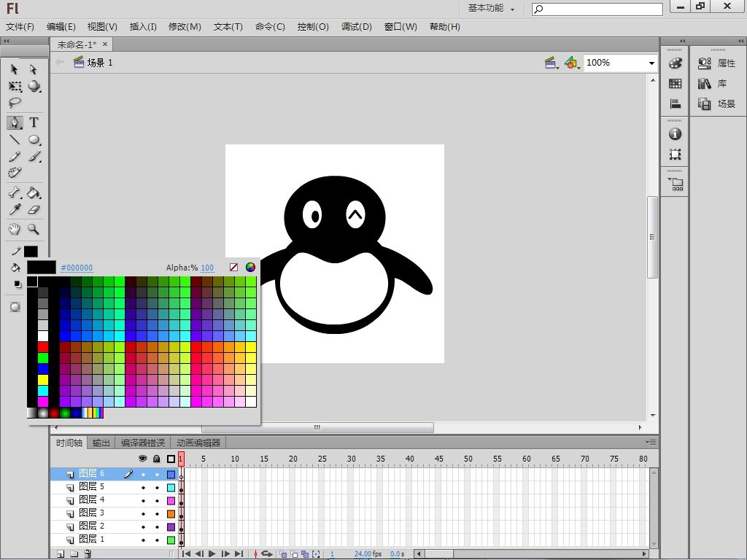Select the 3D Rotation tool

click(x=34, y=86)
